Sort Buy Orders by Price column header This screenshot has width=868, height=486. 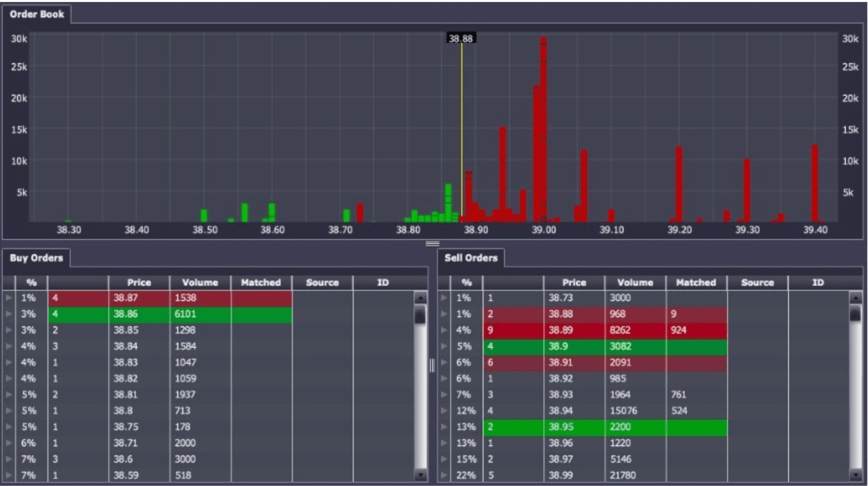pos(139,283)
